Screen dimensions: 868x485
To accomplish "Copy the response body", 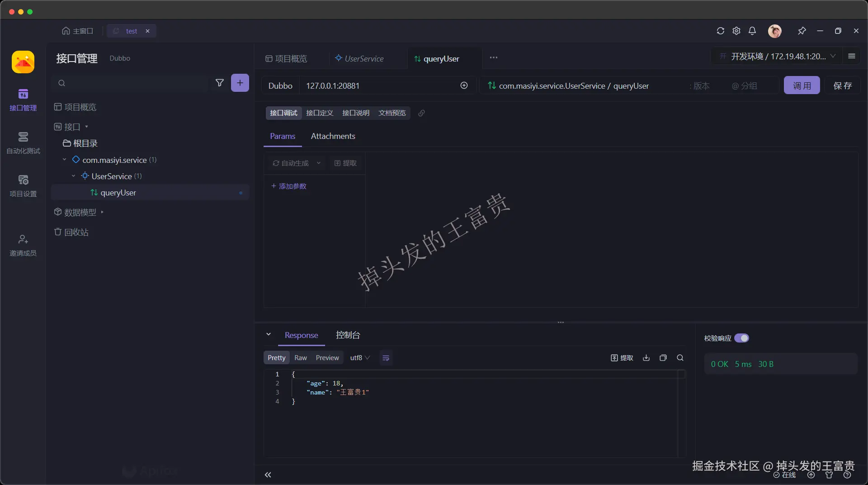I will point(663,358).
